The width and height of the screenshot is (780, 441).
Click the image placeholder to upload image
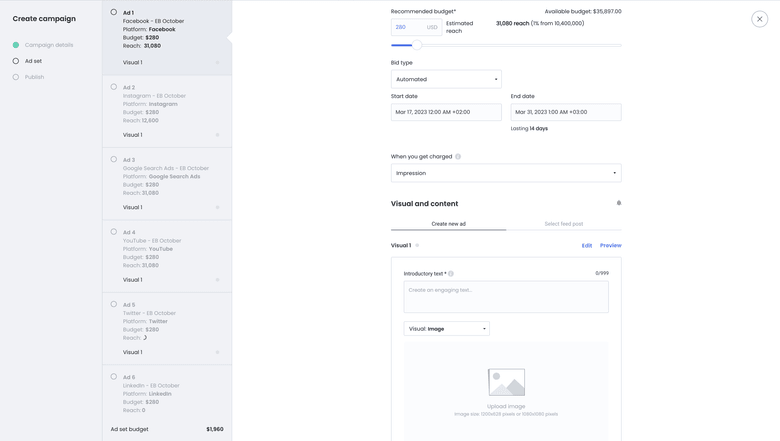tap(506, 382)
